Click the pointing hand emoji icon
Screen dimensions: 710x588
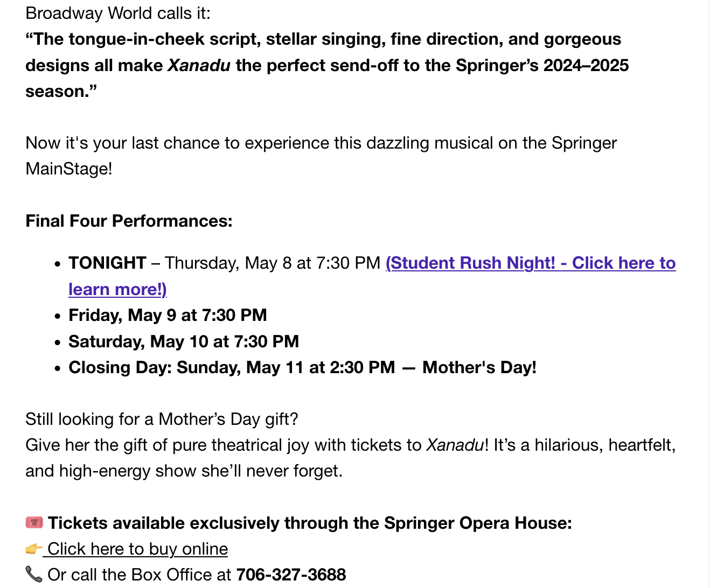34,549
